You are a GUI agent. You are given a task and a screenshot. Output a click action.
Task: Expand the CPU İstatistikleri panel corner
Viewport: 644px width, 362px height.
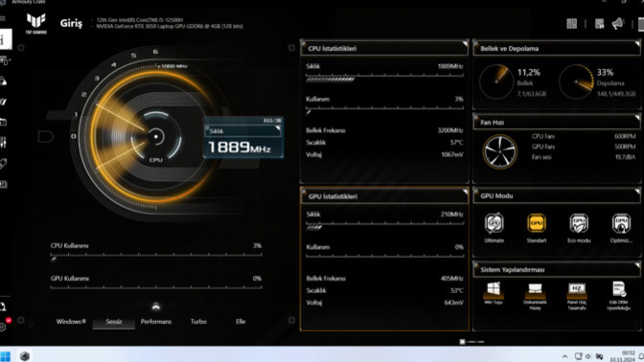(x=465, y=43)
